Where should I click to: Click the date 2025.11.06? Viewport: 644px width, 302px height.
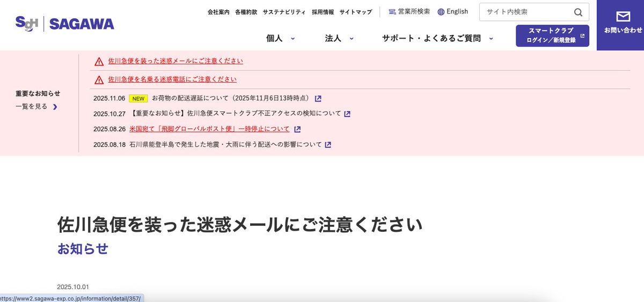[x=109, y=99]
